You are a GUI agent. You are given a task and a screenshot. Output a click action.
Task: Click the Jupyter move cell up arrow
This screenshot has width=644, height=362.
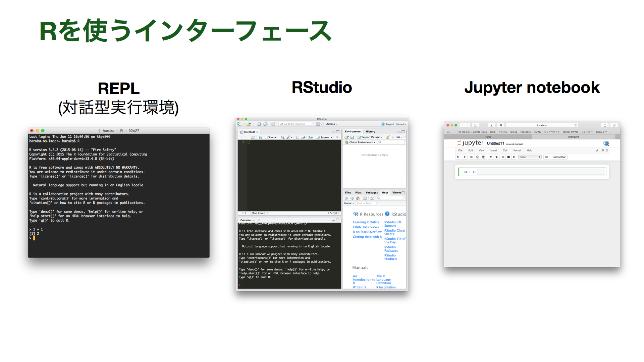click(491, 157)
